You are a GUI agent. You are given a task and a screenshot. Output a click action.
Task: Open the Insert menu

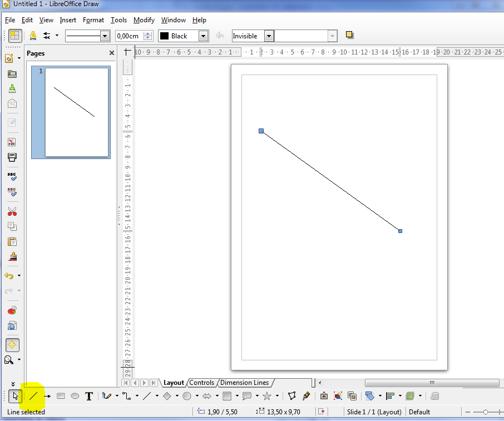[68, 20]
